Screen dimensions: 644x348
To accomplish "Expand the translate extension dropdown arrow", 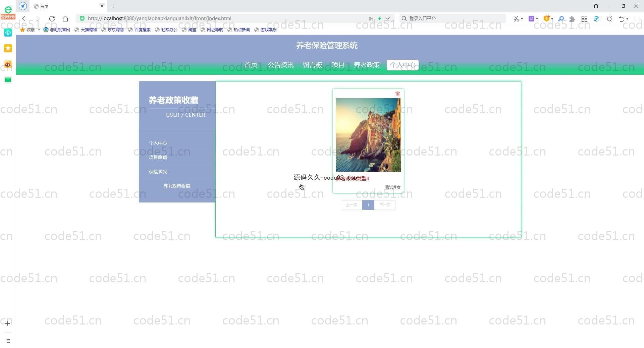I will 537,19.
